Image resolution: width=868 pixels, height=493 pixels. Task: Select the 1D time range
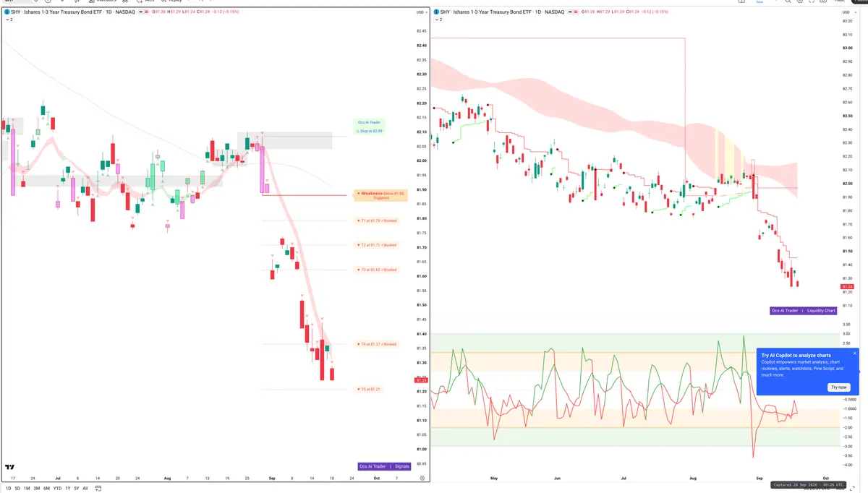(8, 489)
